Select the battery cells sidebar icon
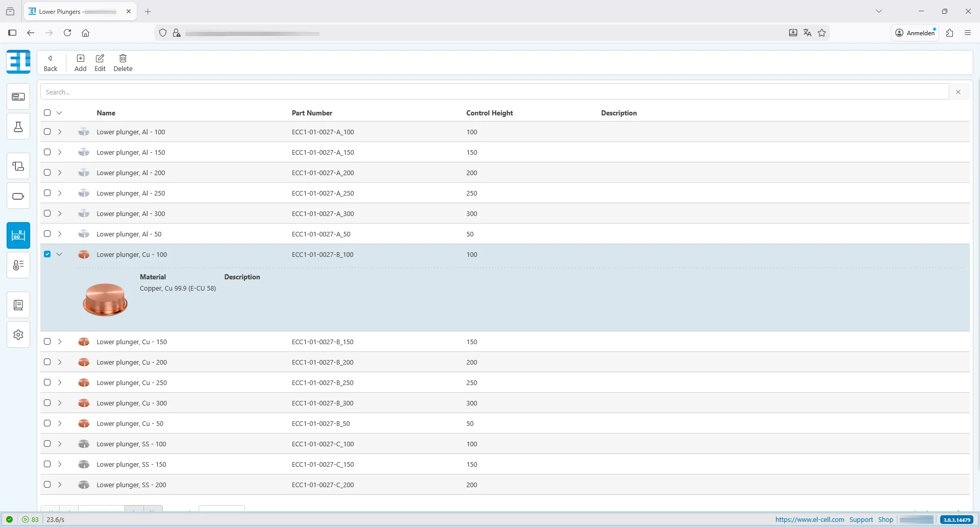The width and height of the screenshot is (980, 527). [18, 196]
